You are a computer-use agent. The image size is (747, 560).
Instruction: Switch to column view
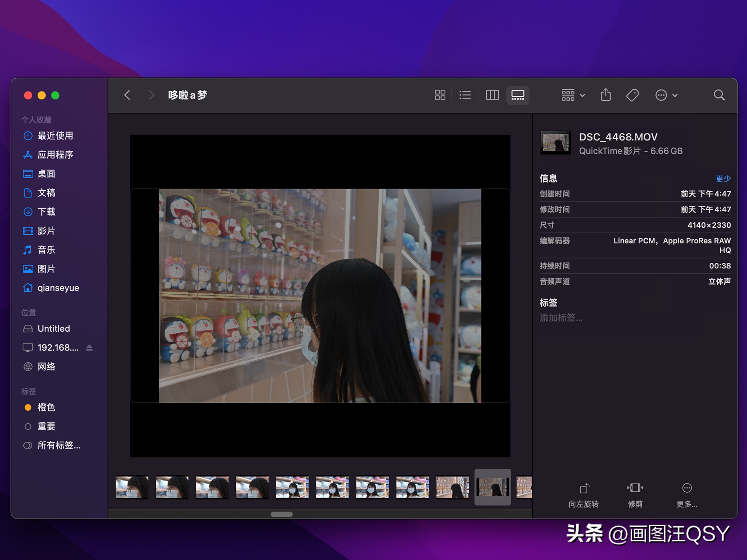coord(492,95)
